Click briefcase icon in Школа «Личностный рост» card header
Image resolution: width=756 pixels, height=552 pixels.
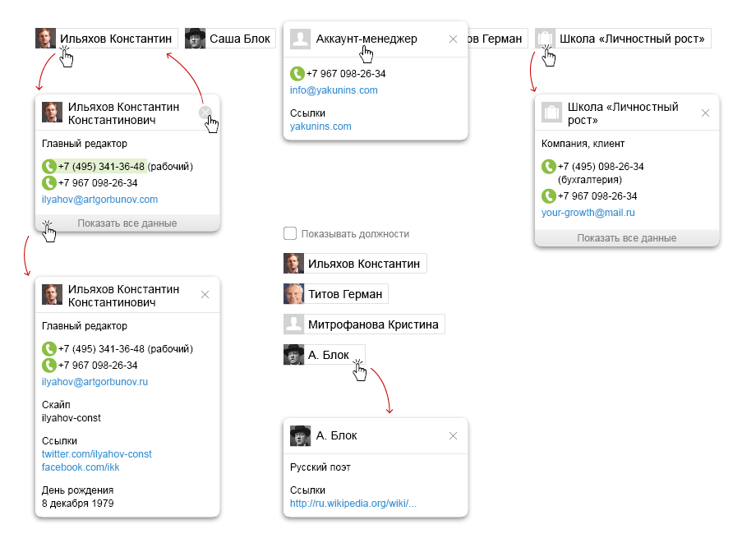pyautogui.click(x=551, y=113)
